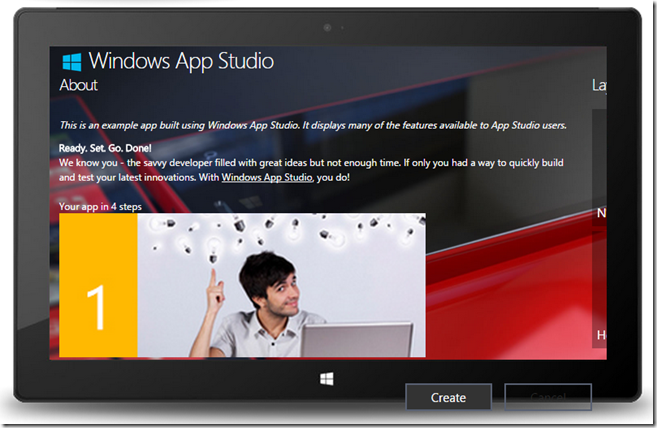Tap the Windows home button on tablet bezel
This screenshot has height=428, width=657.
tap(327, 379)
